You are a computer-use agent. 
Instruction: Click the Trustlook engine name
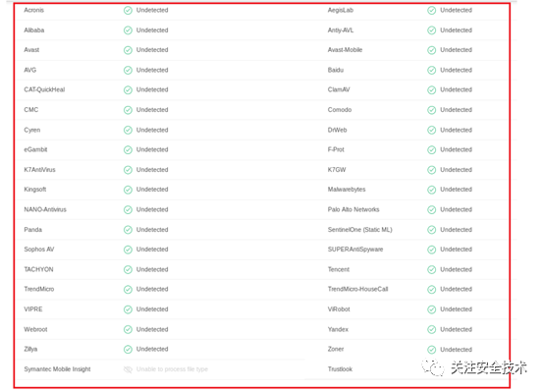click(340, 369)
